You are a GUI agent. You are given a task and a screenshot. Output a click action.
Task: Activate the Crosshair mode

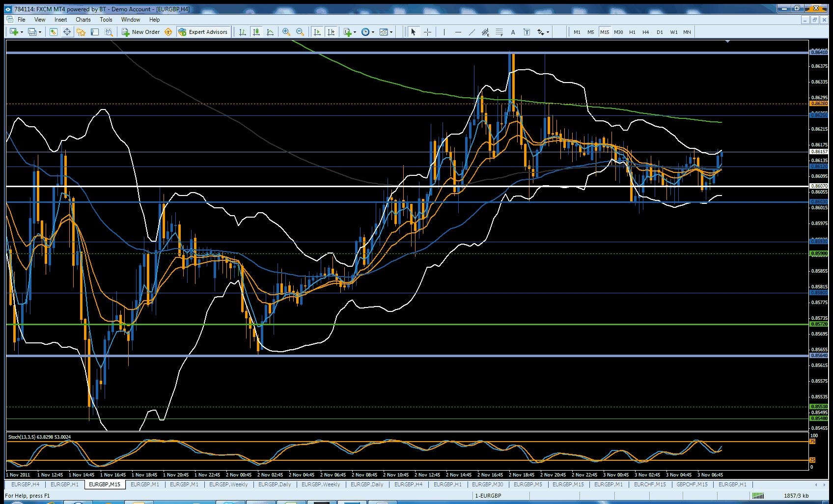427,32
